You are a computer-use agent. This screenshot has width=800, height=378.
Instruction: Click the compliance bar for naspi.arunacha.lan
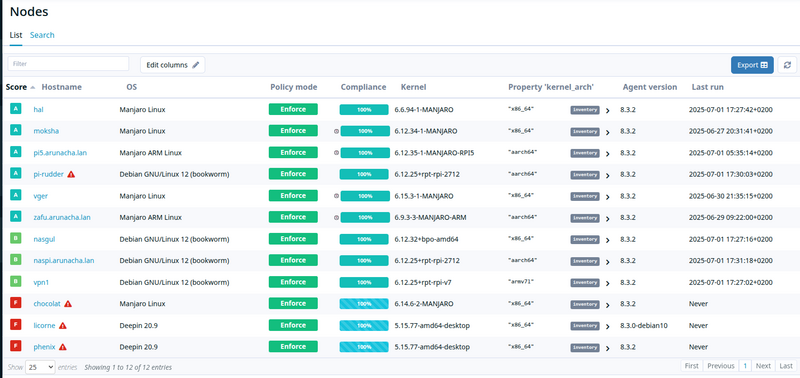(364, 260)
